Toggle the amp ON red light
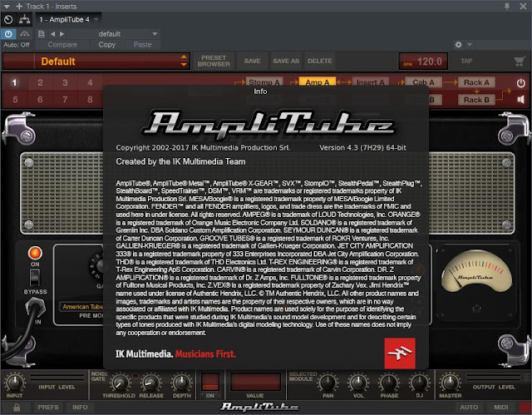Screen dimensions: 532x415 pos(35,253)
